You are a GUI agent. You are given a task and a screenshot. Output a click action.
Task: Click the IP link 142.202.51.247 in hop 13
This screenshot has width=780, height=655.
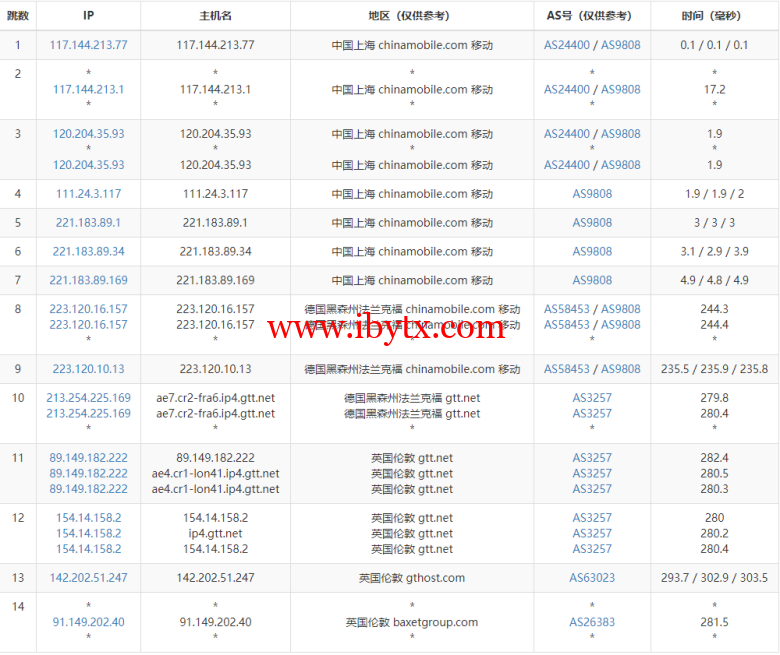[88, 578]
